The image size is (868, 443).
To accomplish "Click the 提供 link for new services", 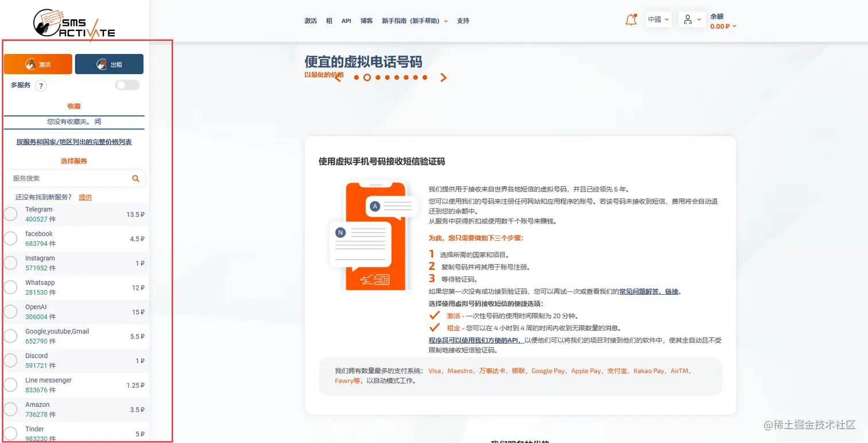I will tap(85, 197).
